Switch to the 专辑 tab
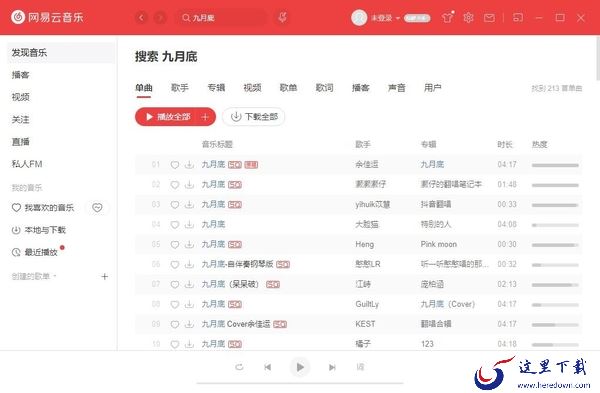600x393 pixels. pos(216,88)
